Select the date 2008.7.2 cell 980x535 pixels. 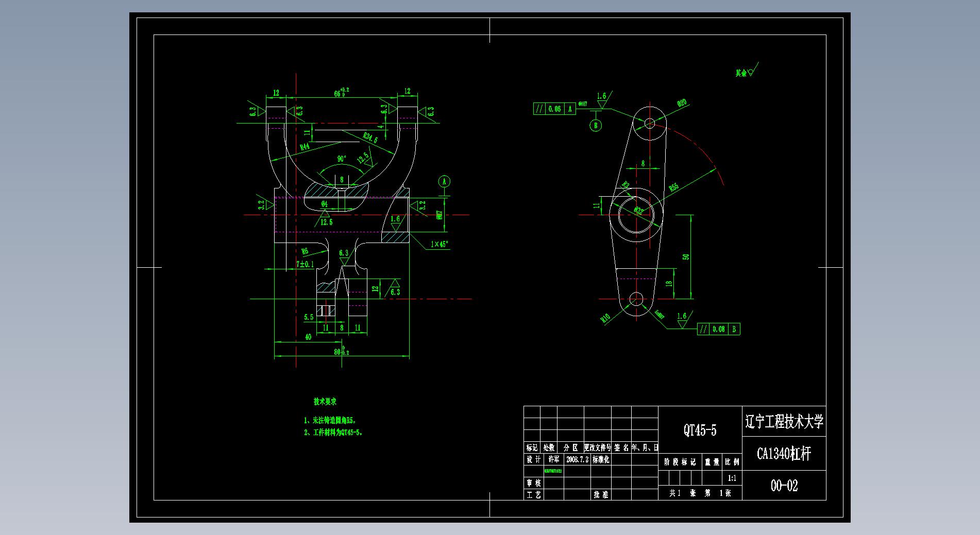click(577, 459)
